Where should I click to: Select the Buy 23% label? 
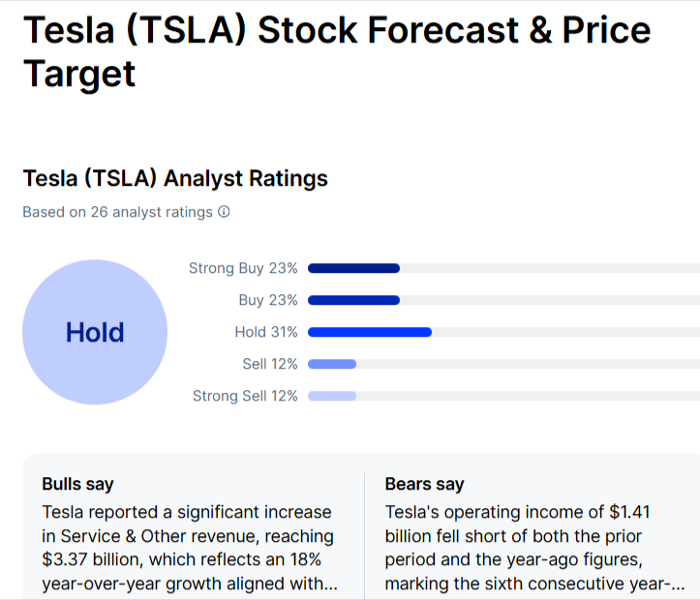(x=268, y=300)
